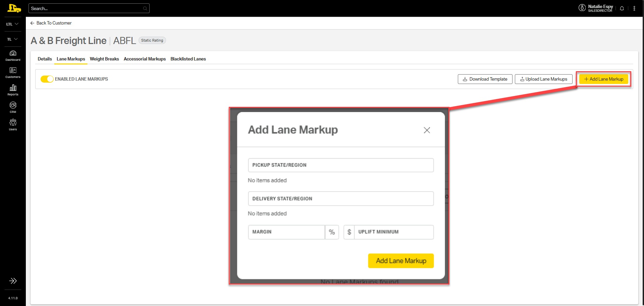The height and width of the screenshot is (306, 644).
Task: Submit the dialog's Add Lane Markup button
Action: pyautogui.click(x=401, y=261)
